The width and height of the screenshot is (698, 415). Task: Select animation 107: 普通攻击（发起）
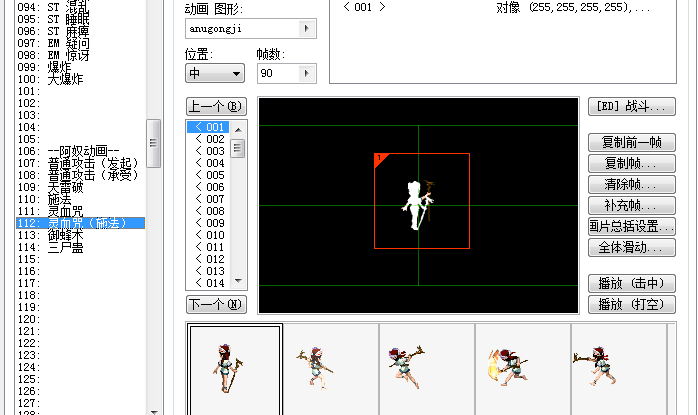81,163
